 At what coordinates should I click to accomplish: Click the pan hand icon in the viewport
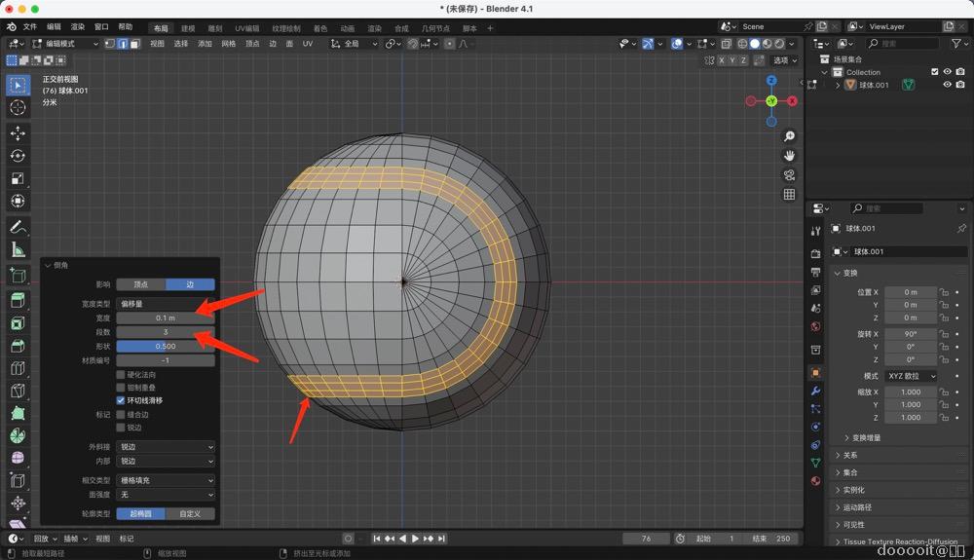(789, 156)
